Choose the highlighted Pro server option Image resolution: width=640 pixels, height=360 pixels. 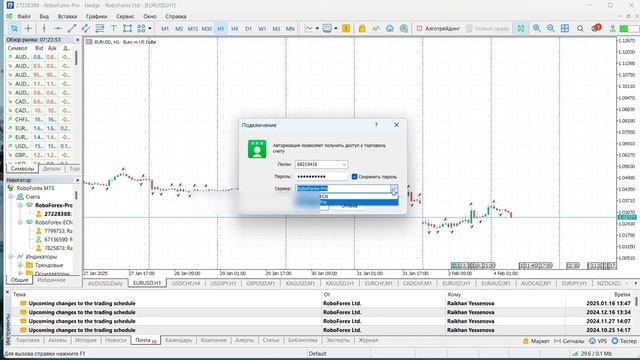pos(346,202)
